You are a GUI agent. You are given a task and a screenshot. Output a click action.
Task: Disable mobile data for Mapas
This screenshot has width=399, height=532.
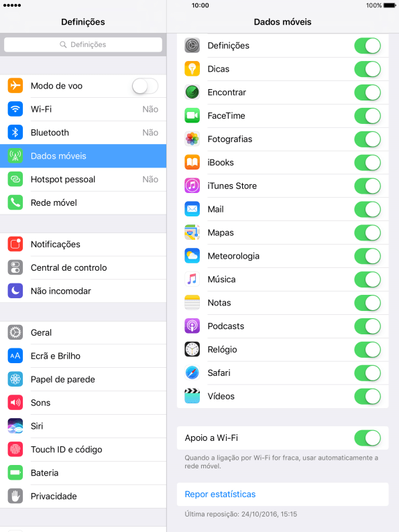tap(367, 232)
